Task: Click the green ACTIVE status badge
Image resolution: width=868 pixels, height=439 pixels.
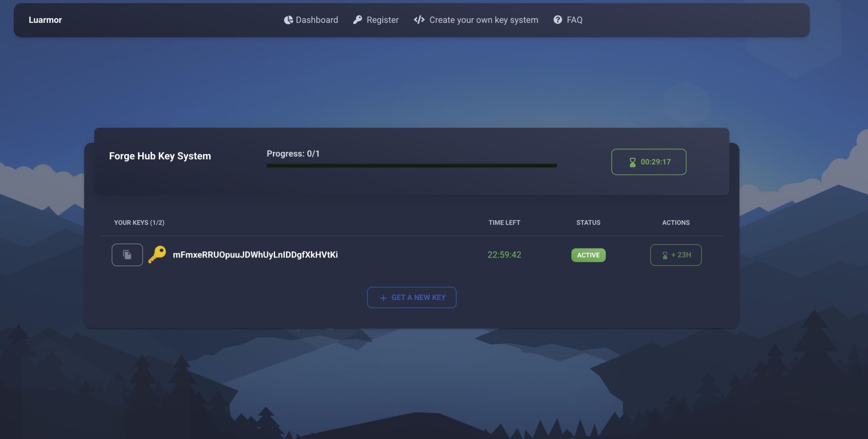Action: (x=588, y=255)
